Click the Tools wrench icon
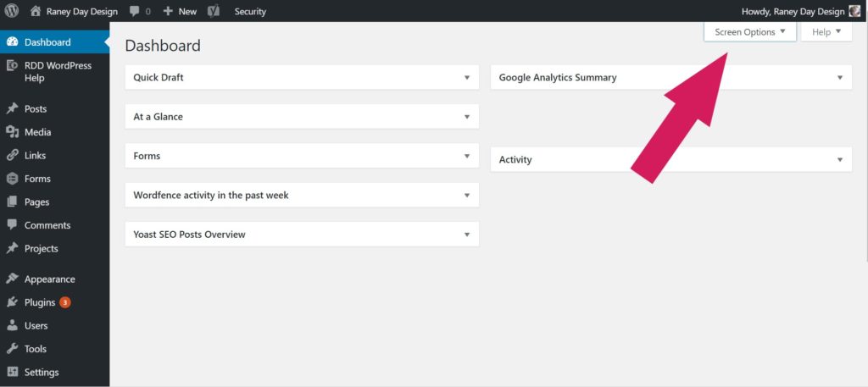Viewport: 868px width, 387px height. tap(12, 348)
